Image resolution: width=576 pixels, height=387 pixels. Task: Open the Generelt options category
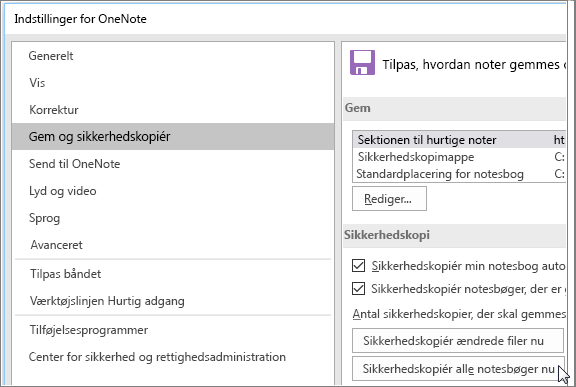[173, 56]
